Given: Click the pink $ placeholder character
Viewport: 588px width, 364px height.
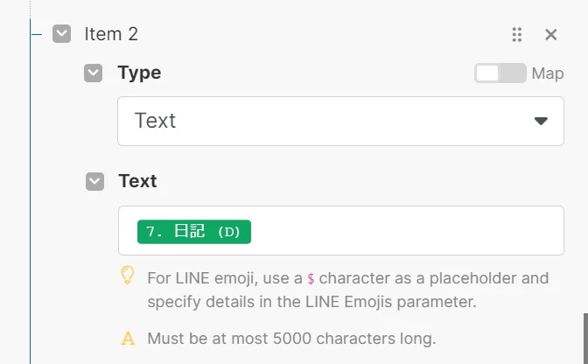Looking at the screenshot, I should (311, 278).
